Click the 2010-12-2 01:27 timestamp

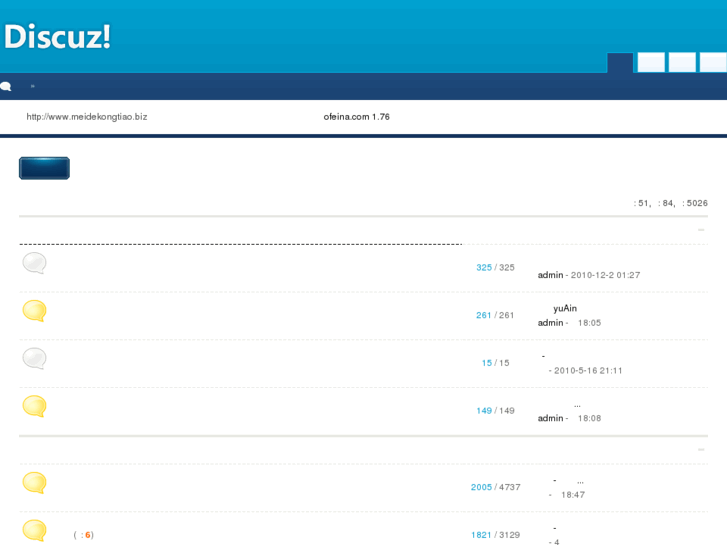point(605,275)
